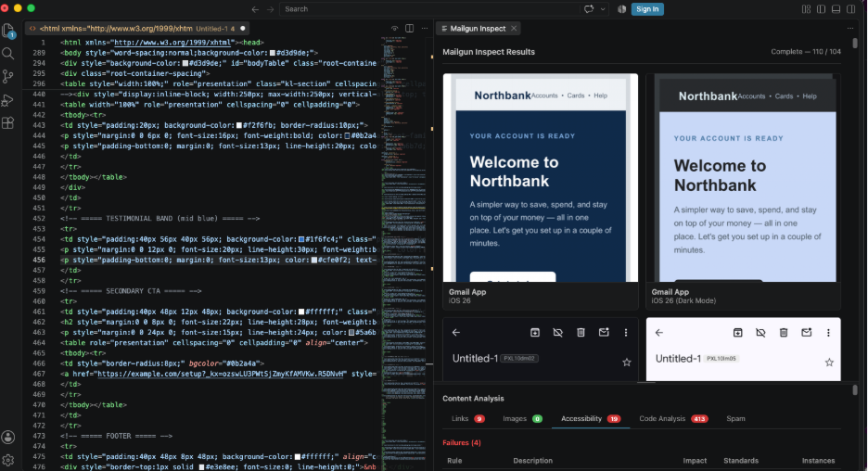The height and width of the screenshot is (471, 868).
Task: Click the #ffffff color swatch on line 461
Action: pyautogui.click(x=301, y=312)
